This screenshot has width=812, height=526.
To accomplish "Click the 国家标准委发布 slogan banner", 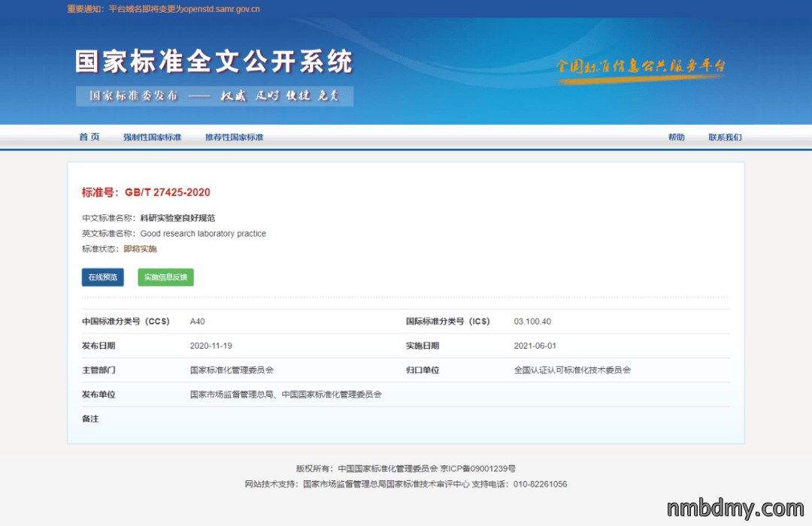I will coord(214,96).
